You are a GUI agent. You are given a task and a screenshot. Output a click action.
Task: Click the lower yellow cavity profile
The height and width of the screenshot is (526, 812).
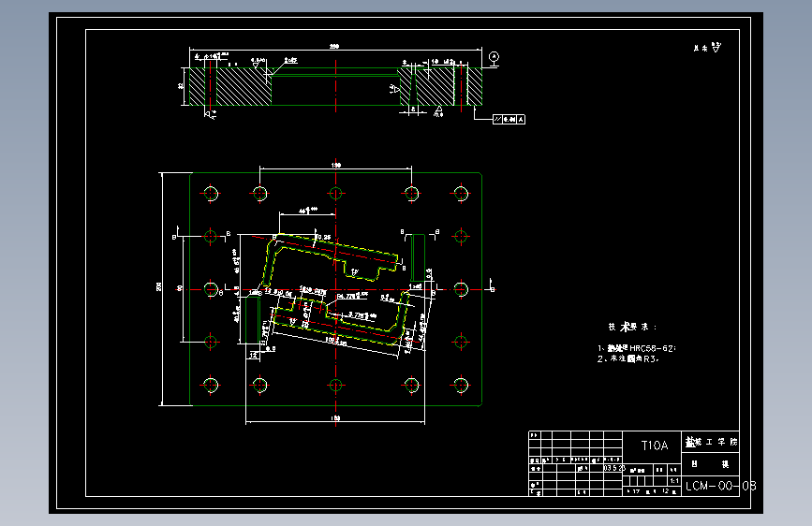pyautogui.click(x=341, y=318)
